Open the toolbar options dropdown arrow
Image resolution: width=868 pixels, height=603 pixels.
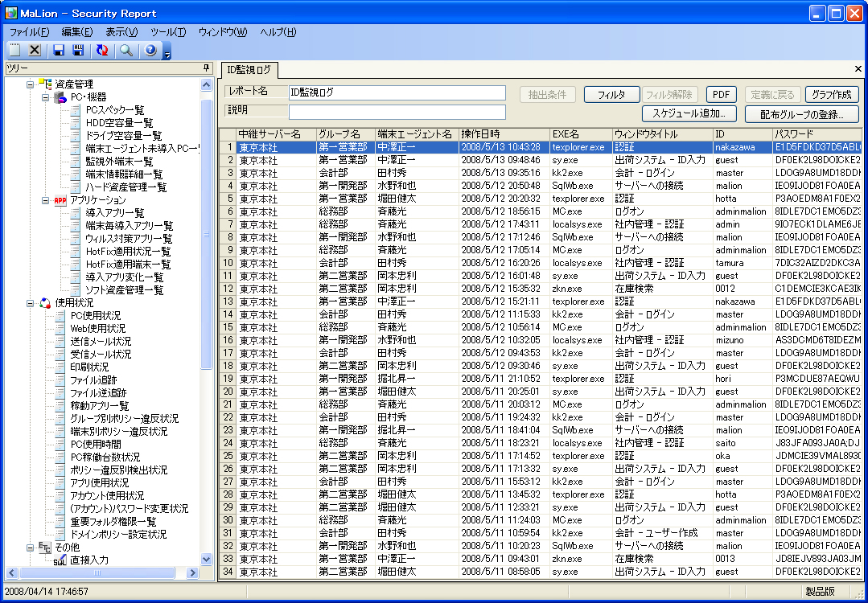pos(167,54)
